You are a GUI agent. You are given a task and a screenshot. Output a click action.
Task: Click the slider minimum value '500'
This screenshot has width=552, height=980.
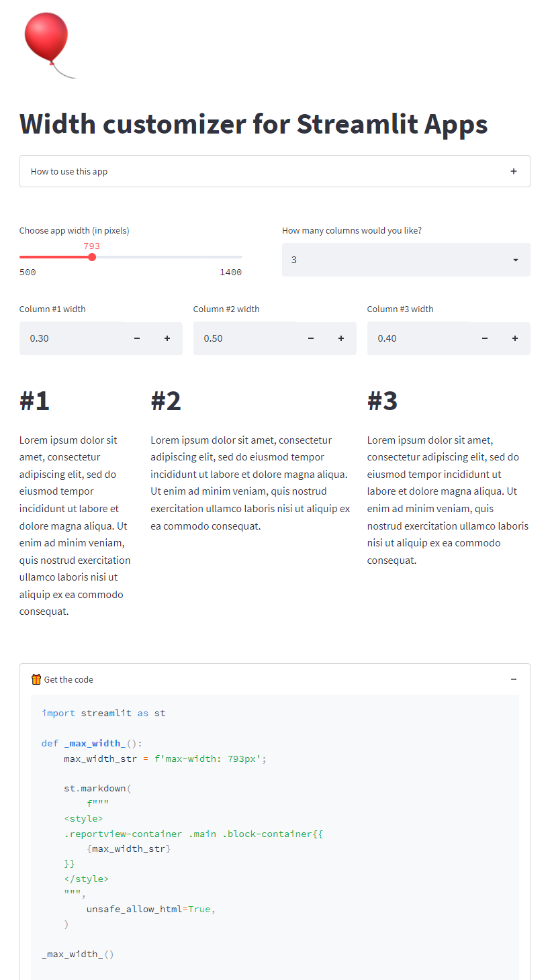tap(28, 272)
